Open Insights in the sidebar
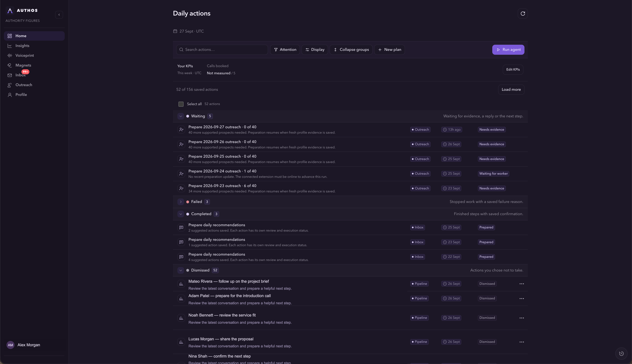632x364 pixels. 34,46
